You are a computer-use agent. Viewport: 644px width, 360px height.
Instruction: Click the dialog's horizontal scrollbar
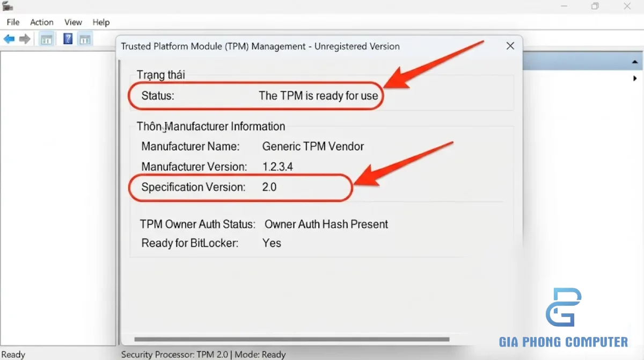(291, 340)
